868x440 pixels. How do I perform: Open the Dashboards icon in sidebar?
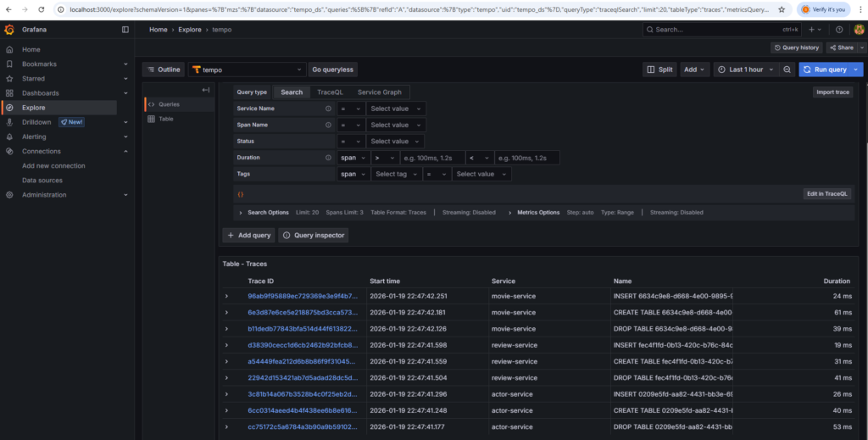tap(9, 93)
